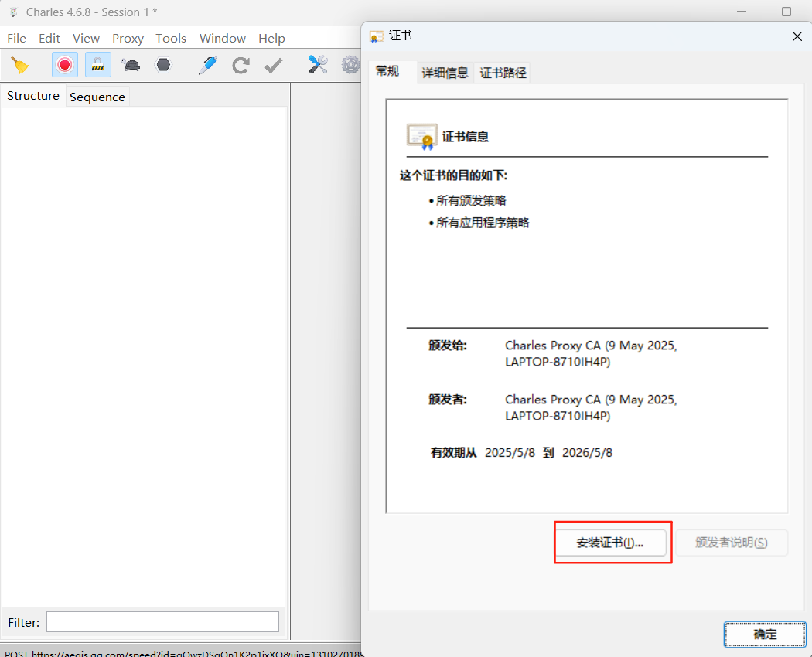Open the 证书路径 tab
The height and width of the screenshot is (657, 812).
(x=503, y=72)
